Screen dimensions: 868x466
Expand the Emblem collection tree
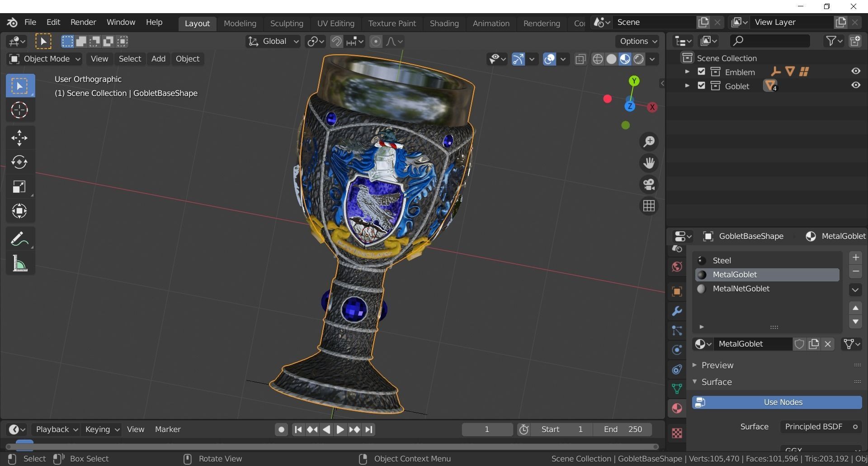click(687, 71)
